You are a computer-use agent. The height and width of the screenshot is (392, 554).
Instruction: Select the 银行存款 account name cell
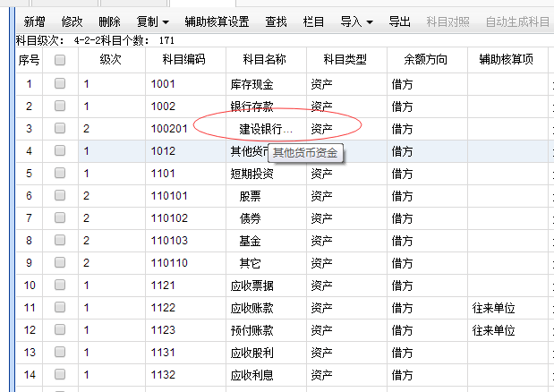click(251, 107)
